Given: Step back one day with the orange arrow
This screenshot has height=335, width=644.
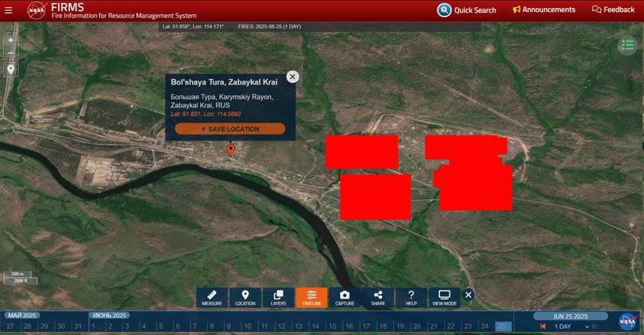Looking at the screenshot, I should (x=543, y=326).
